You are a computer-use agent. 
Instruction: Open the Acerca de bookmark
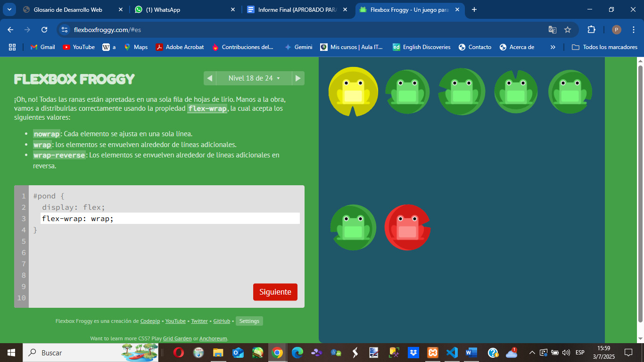(517, 47)
